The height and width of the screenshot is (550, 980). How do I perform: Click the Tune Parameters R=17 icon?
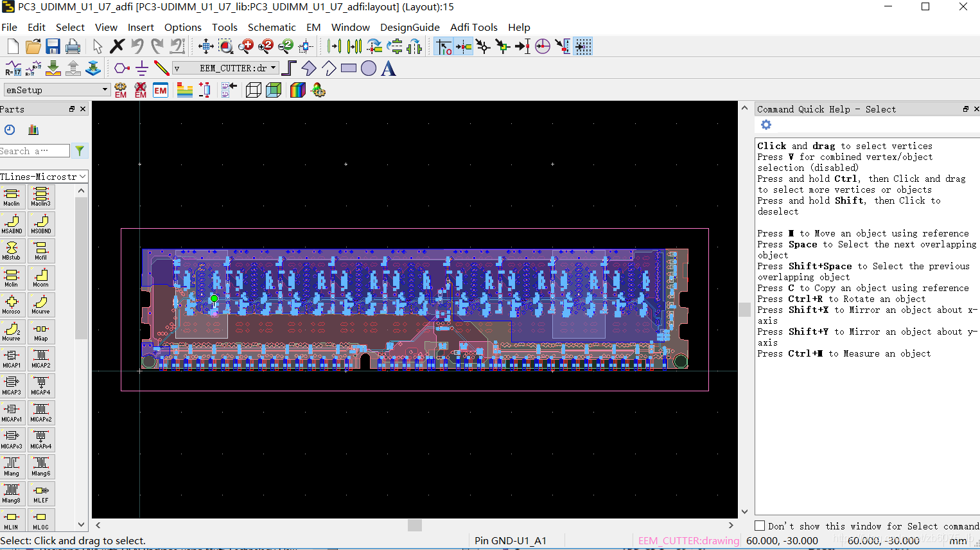coord(13,68)
